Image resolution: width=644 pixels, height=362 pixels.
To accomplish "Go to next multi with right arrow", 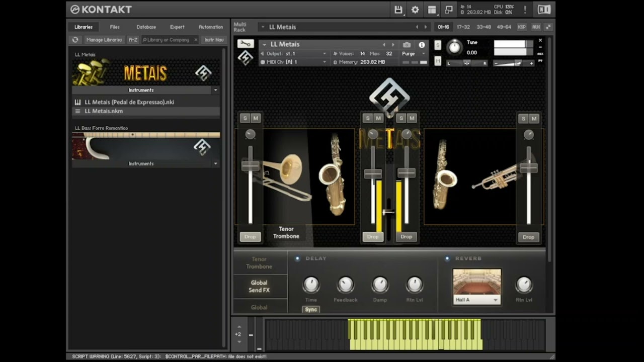I will pos(426,27).
